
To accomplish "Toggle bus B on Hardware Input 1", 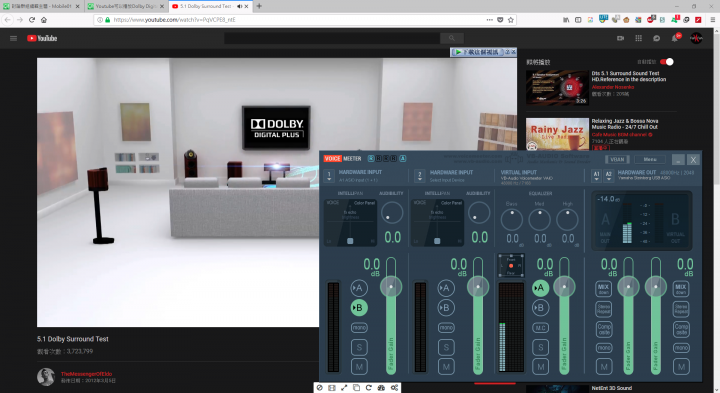I will point(359,308).
